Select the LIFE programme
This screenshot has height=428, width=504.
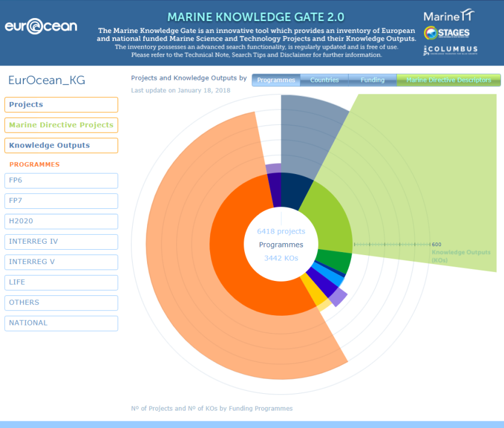tap(61, 283)
